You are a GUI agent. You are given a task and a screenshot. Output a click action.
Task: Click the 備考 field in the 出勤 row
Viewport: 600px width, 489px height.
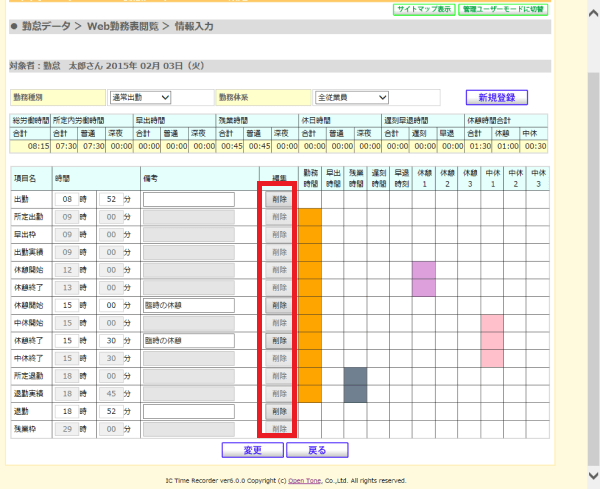[x=189, y=199]
